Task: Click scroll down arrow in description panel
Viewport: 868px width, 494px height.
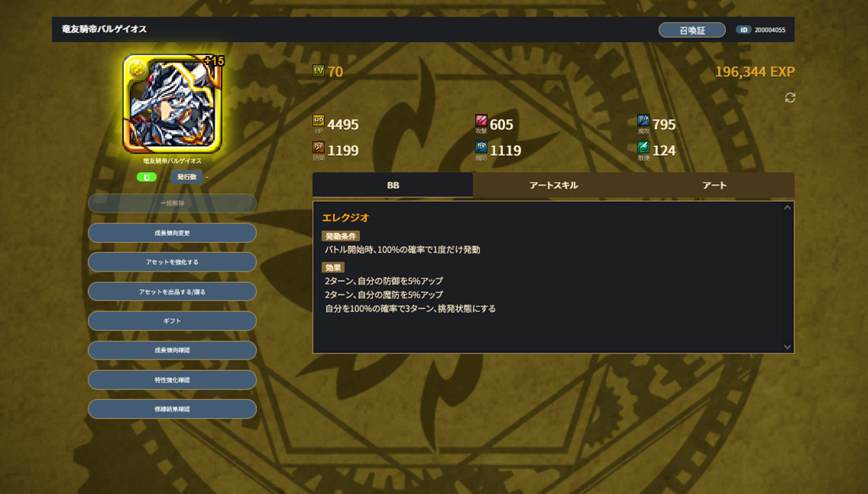Action: click(787, 346)
